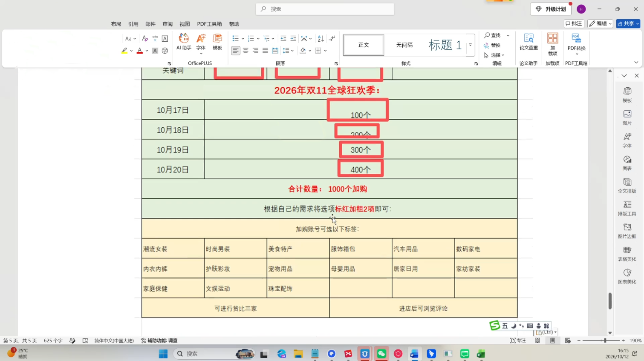Click the 共享 share button
Image resolution: width=644 pixels, height=361 pixels.
[628, 24]
